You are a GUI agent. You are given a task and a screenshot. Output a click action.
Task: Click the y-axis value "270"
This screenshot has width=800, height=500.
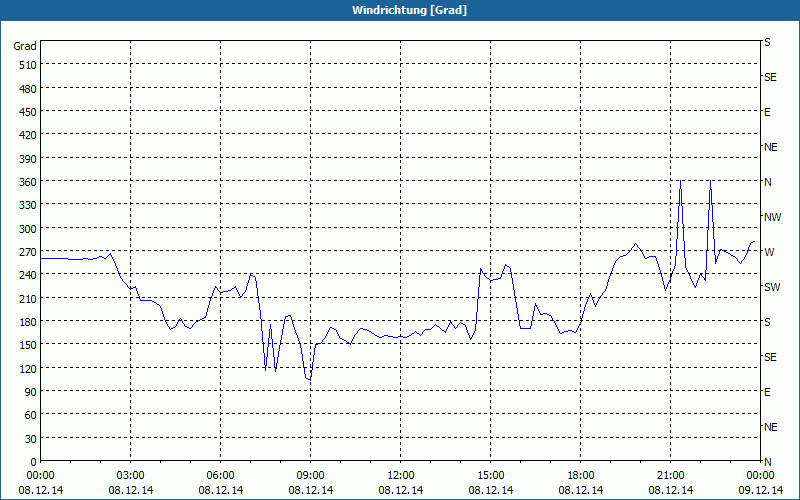[28, 252]
